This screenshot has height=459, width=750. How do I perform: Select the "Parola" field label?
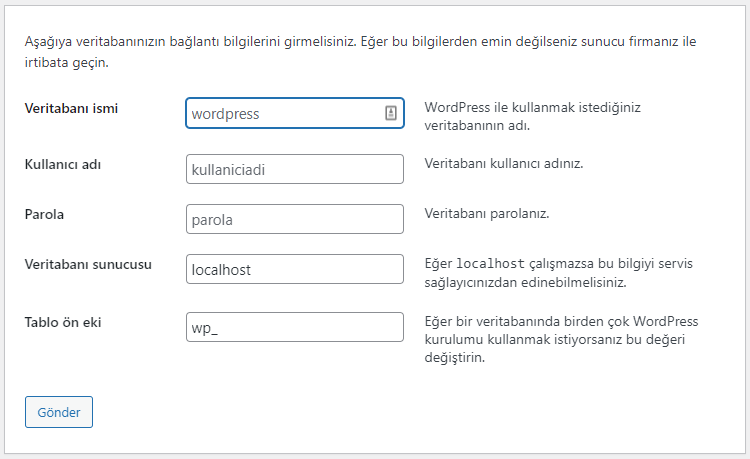click(45, 214)
